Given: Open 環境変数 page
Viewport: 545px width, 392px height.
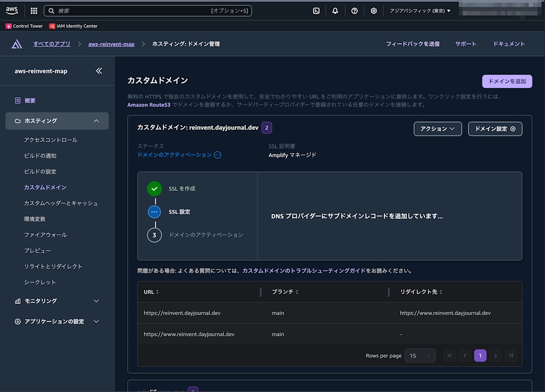Looking at the screenshot, I should (x=35, y=219).
